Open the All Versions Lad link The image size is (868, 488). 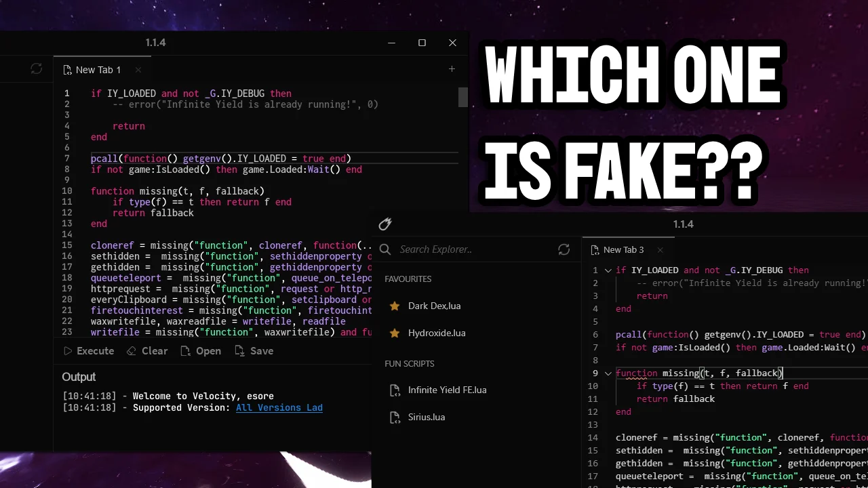pyautogui.click(x=279, y=407)
